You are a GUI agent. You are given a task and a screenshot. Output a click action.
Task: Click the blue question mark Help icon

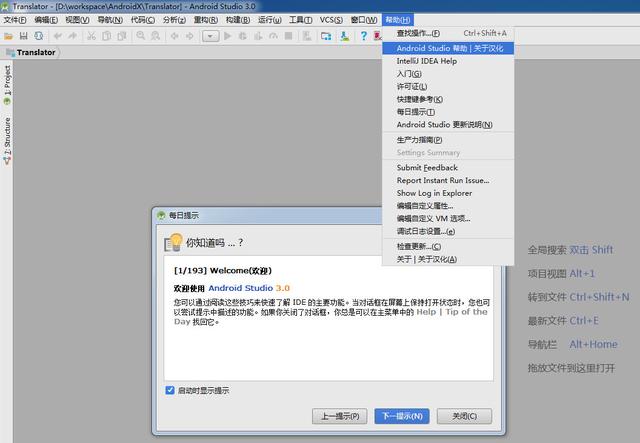[x=363, y=36]
